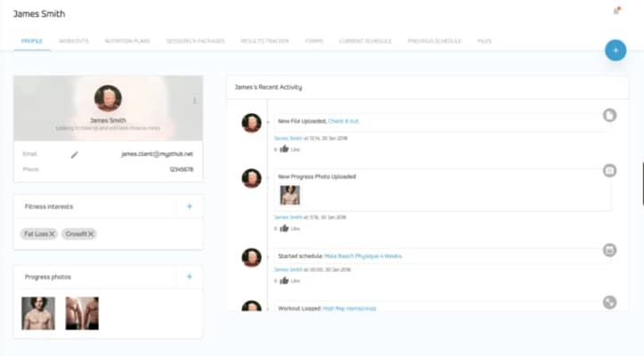Click the calendar icon on Started schedule entry

tap(609, 250)
